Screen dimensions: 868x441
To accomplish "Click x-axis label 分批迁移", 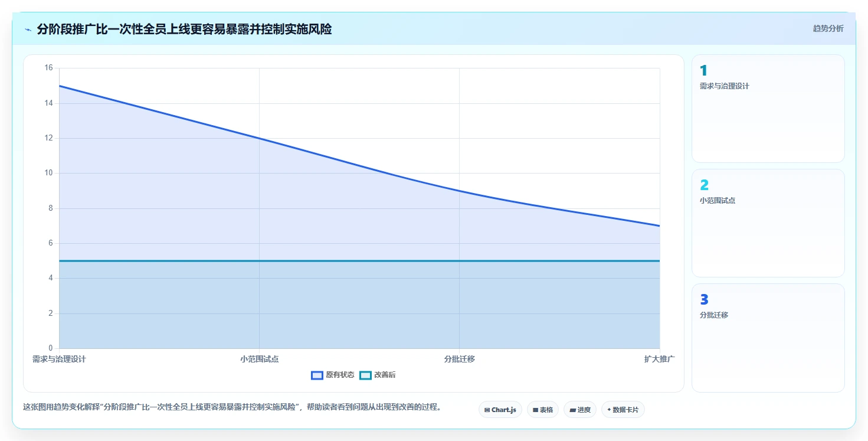I will (459, 359).
